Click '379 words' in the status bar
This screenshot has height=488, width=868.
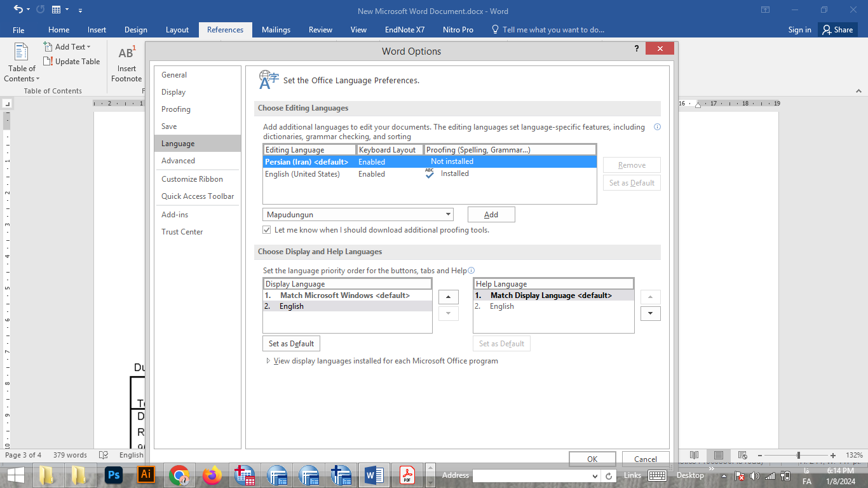(70, 455)
